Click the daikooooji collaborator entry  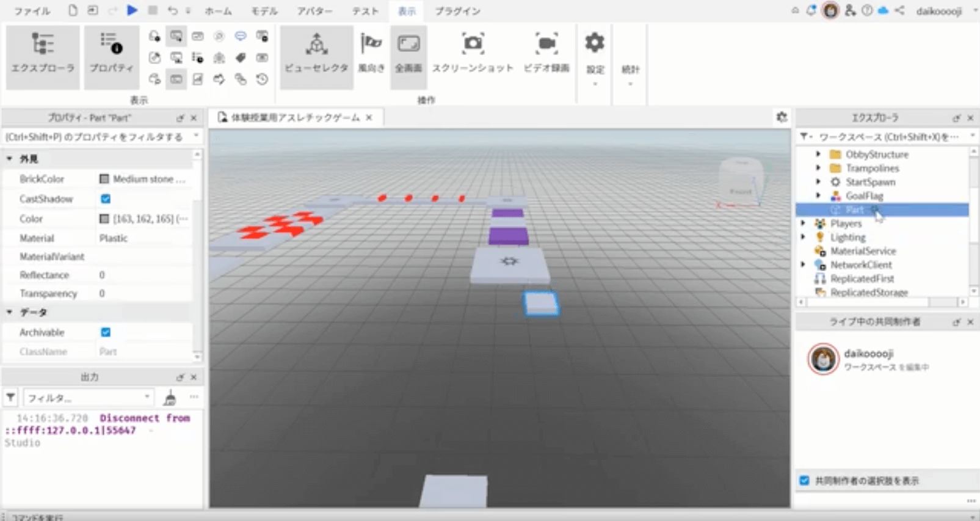click(x=868, y=359)
